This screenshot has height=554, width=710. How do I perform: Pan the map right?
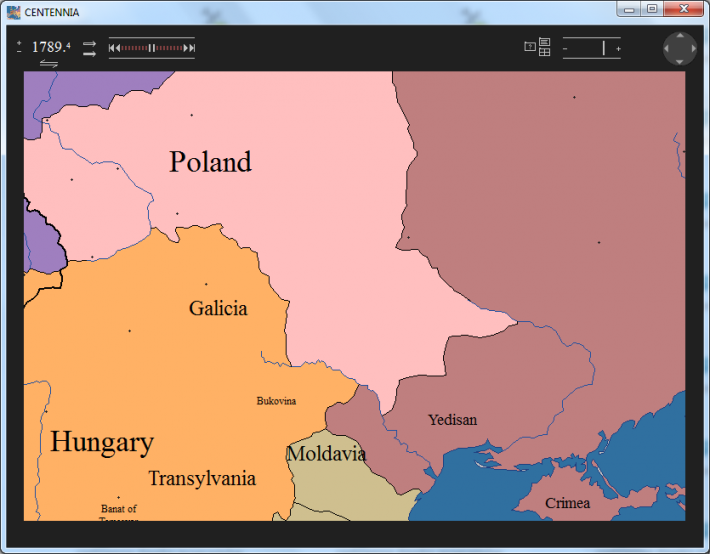pos(693,48)
